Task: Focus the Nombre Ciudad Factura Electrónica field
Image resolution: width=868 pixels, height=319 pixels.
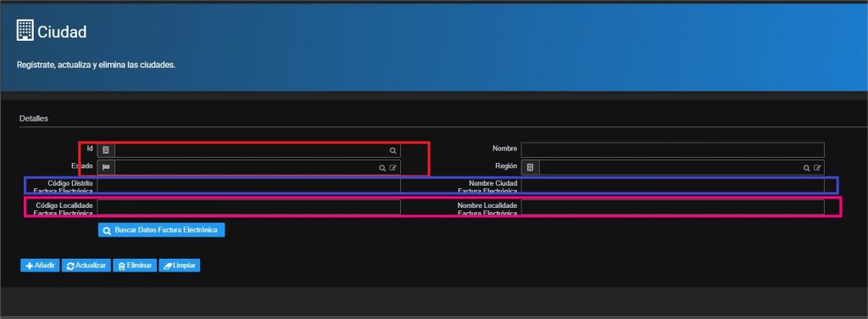Action: tap(672, 185)
